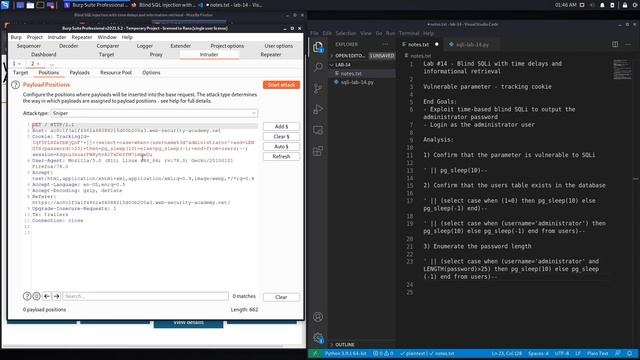Image resolution: width=640 pixels, height=360 pixels.
Task: Click VS Code feedback icon in status bar
Action: coord(618,353)
